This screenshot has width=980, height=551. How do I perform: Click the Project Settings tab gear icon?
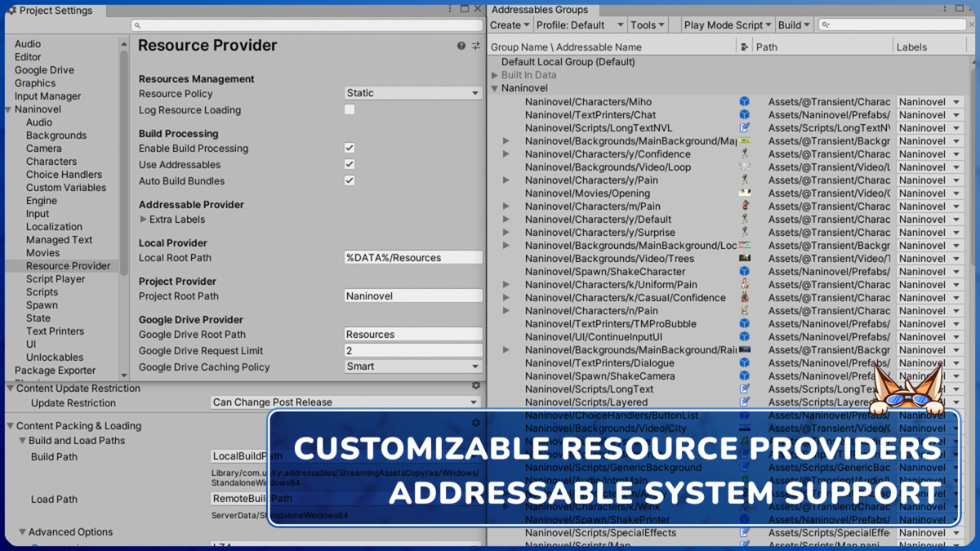(x=11, y=11)
